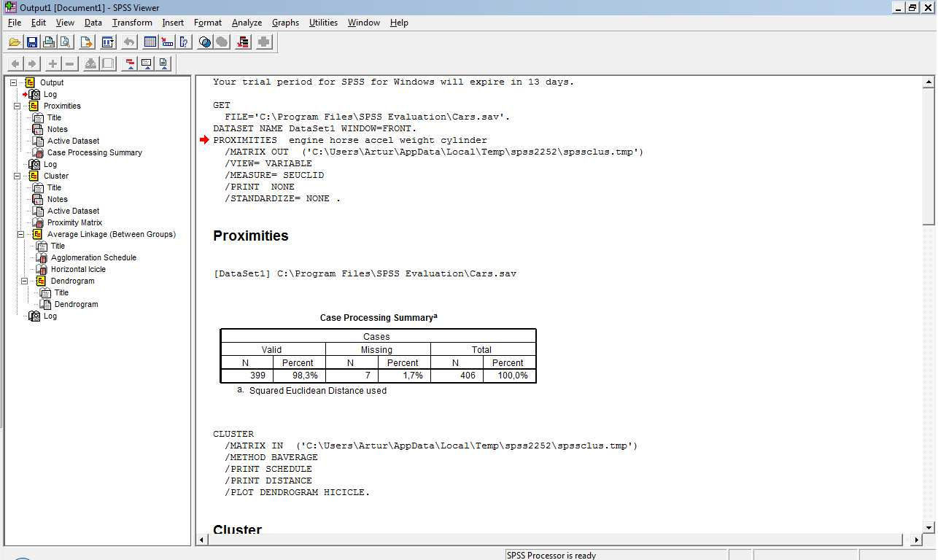Viewport: 938px width, 560px height.
Task: Open the Dialog Recall toolbar button
Action: coord(108,42)
